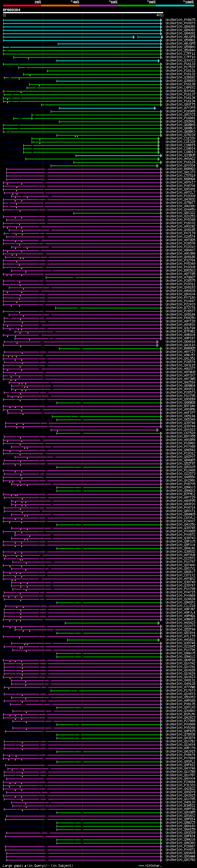Select hit UniRef100_P08706
197x868 pixels.
[x=180, y=186]
